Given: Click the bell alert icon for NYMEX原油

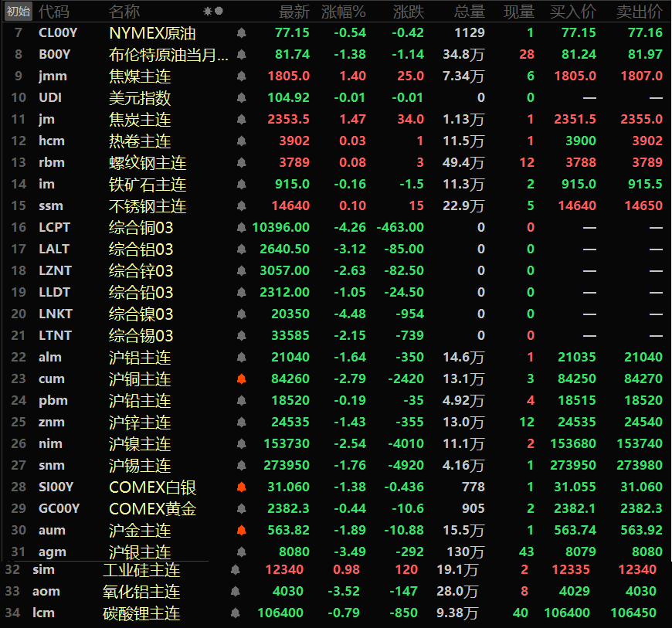Looking at the screenshot, I should coord(241,33).
